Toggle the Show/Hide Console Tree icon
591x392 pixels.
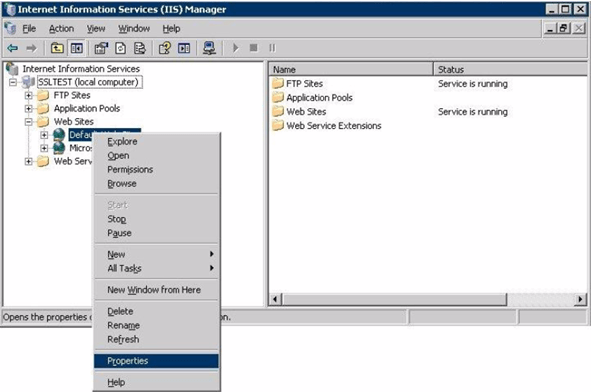coord(77,48)
